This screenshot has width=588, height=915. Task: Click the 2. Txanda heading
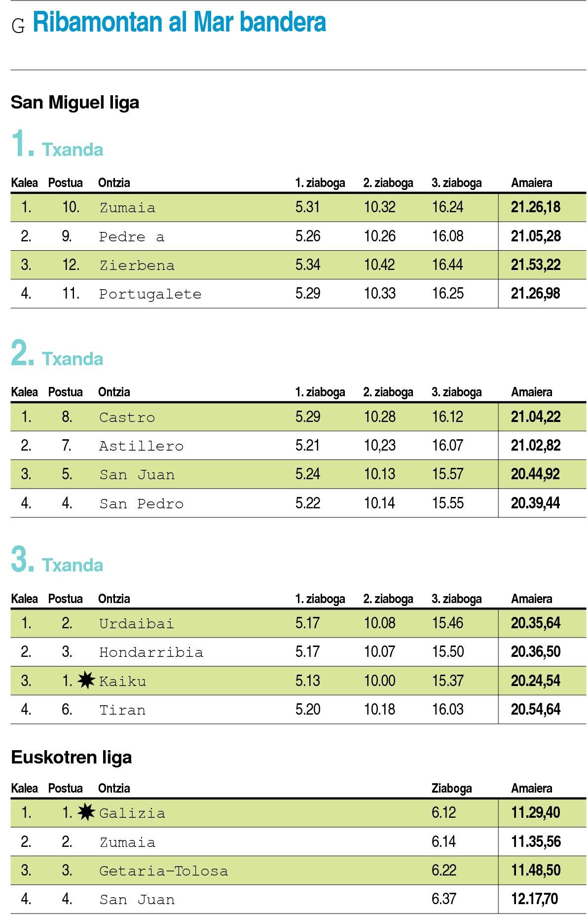57,353
